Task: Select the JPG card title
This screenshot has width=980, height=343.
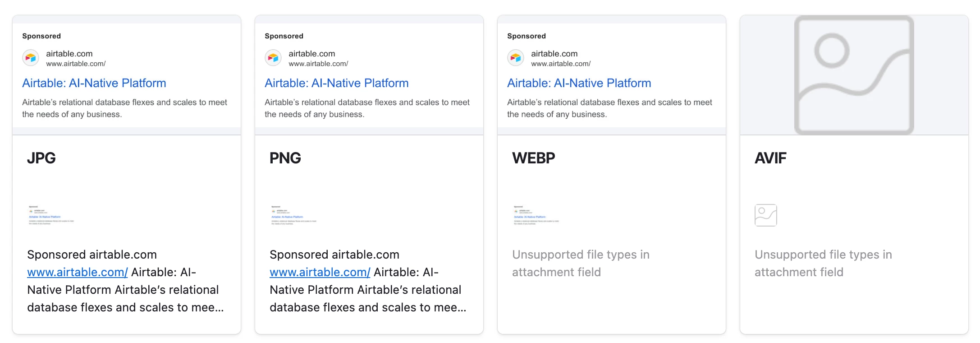Action: tap(41, 158)
